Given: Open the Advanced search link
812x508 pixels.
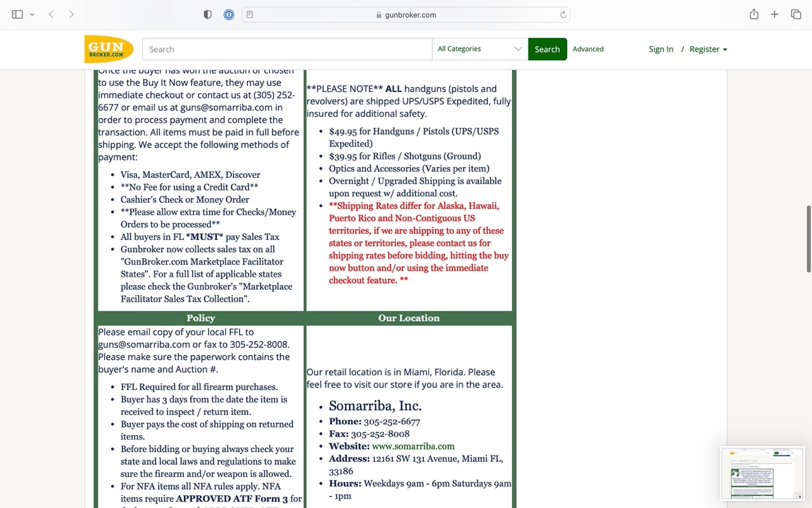Looking at the screenshot, I should click(x=588, y=49).
